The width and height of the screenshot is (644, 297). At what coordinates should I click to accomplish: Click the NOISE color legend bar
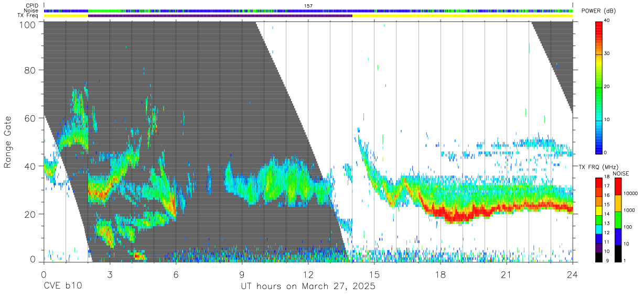617,220
